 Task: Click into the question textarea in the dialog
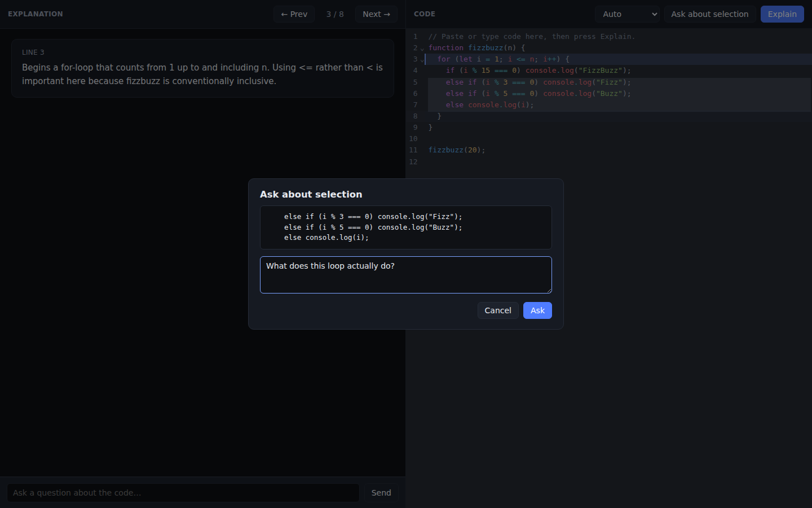pos(406,275)
